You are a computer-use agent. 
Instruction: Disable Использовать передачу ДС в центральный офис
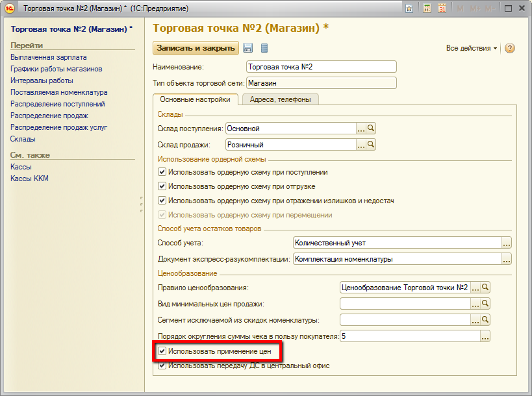click(162, 366)
